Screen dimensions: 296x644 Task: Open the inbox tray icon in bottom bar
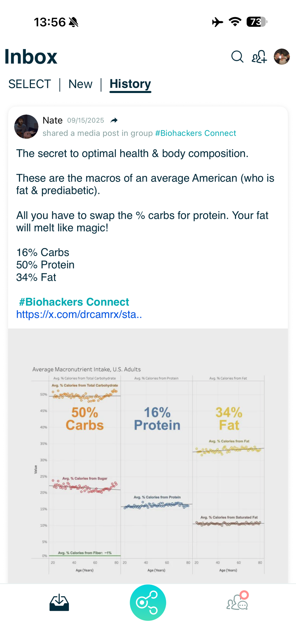pyautogui.click(x=59, y=602)
